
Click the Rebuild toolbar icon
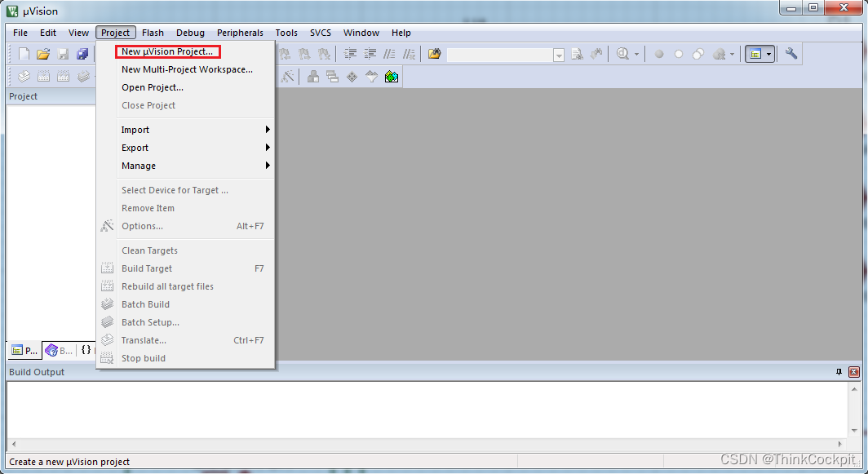coord(63,77)
